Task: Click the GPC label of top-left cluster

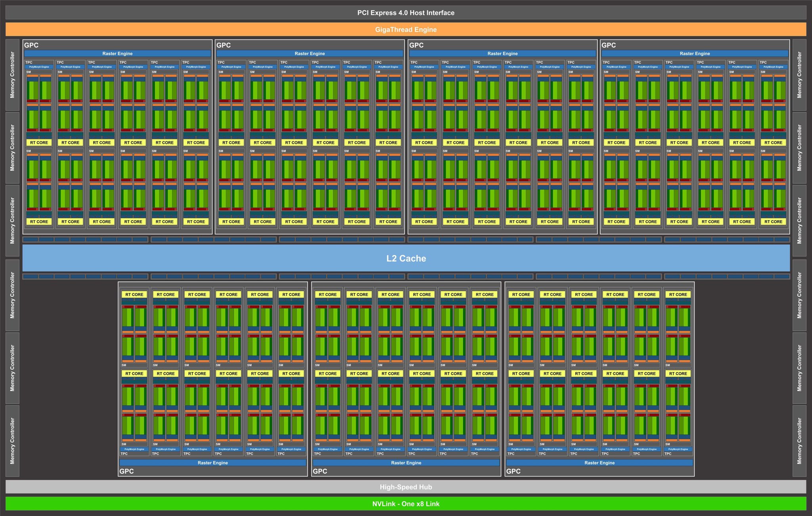Action: click(x=31, y=45)
